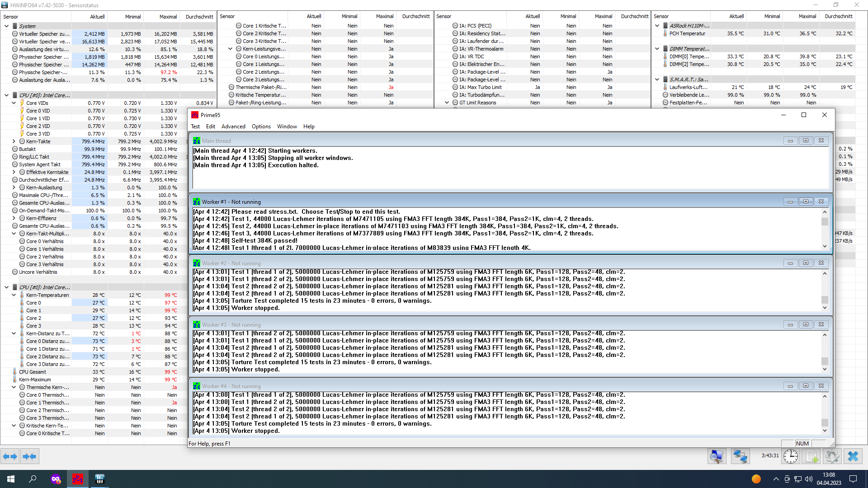This screenshot has height=488, width=868.
Task: Click the Durchschnitt column header in first panel
Action: point(199,17)
